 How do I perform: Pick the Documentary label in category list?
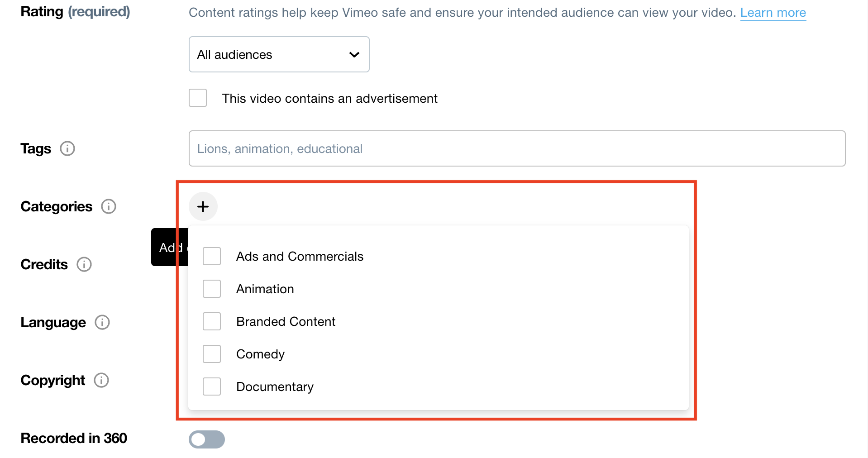pos(275,386)
